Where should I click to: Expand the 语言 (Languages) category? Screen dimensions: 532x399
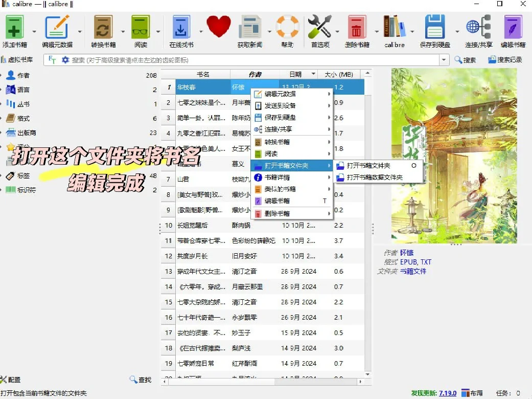pos(2,90)
